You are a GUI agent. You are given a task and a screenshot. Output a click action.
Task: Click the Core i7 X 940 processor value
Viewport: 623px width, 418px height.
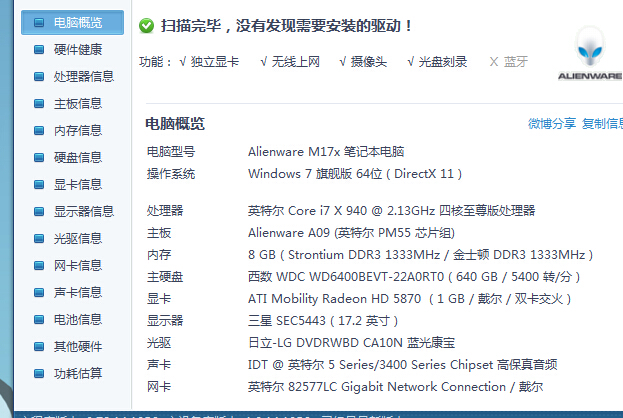(x=392, y=211)
